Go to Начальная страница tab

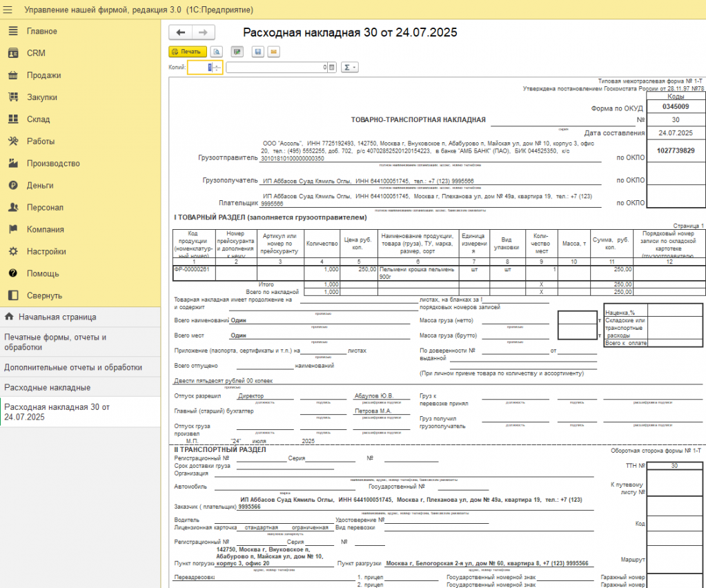tap(80, 317)
